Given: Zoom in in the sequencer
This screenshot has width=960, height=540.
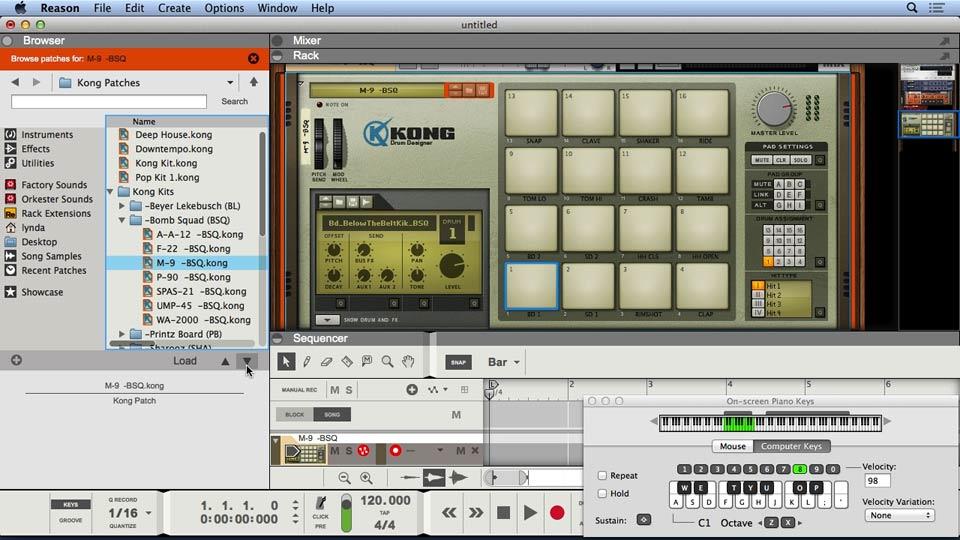Looking at the screenshot, I should (366, 478).
